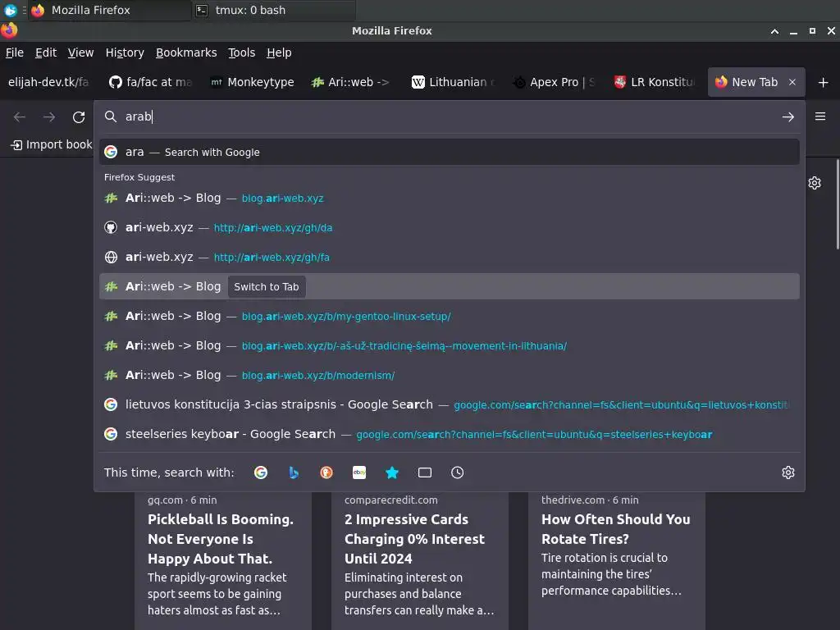Open search settings gear in suggestion panel
This screenshot has width=840, height=630.
pos(788,472)
